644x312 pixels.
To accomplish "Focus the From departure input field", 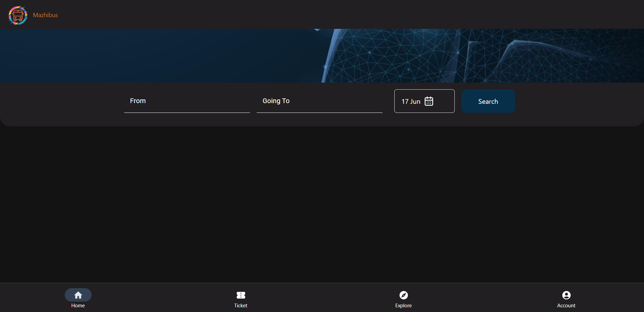I will pyautogui.click(x=187, y=101).
